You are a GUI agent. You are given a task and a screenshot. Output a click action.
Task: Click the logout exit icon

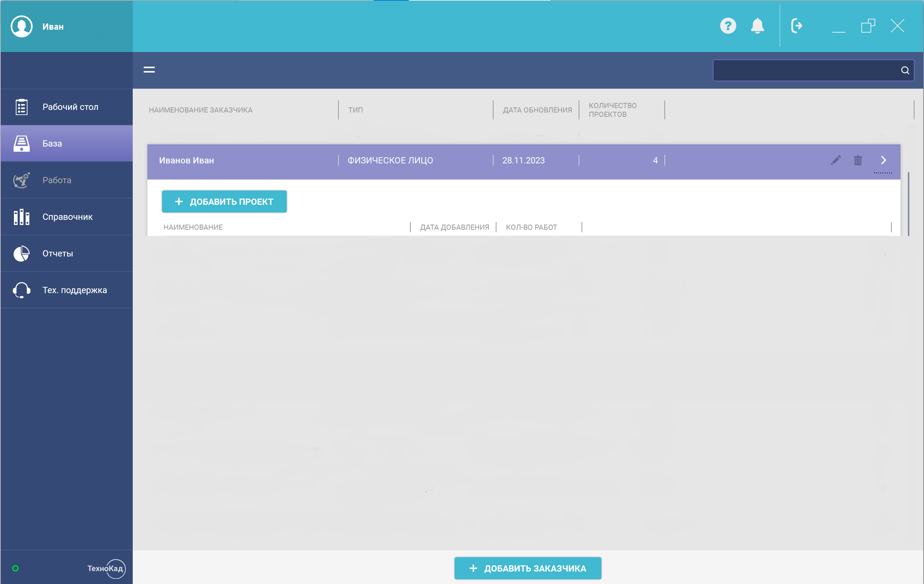click(x=797, y=26)
